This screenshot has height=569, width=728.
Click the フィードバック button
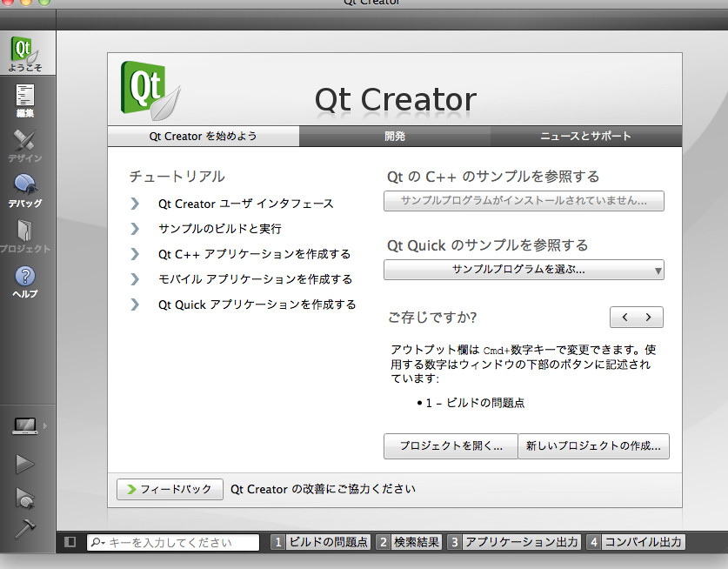(x=170, y=489)
